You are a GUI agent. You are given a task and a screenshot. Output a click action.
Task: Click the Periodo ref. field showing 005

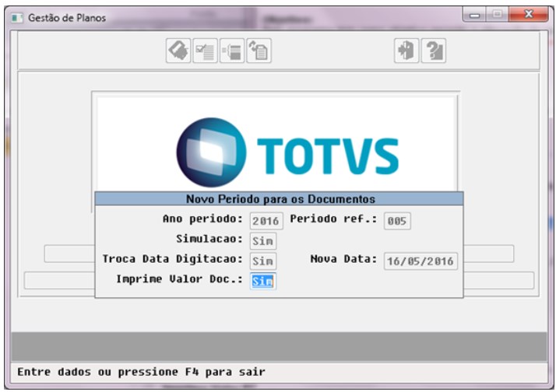[397, 221]
